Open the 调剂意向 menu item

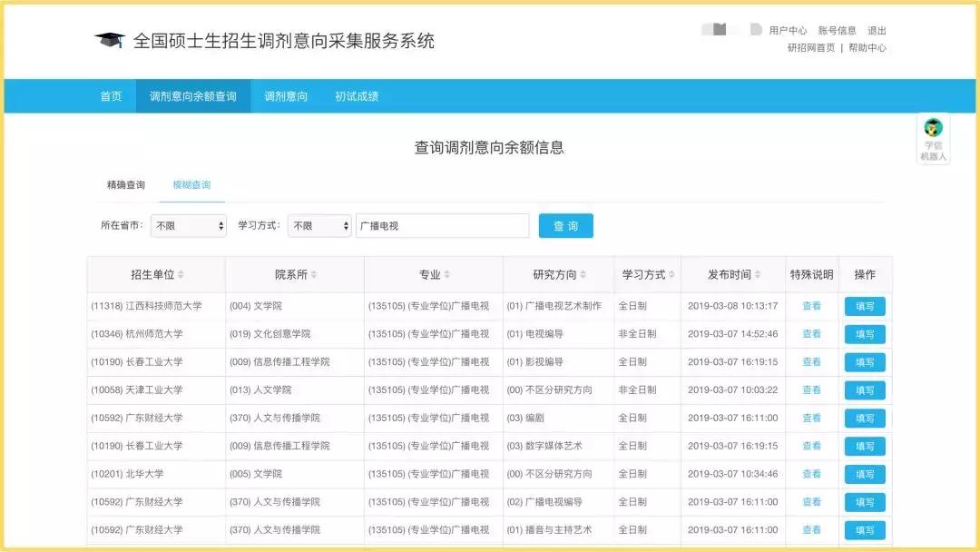pyautogui.click(x=284, y=95)
